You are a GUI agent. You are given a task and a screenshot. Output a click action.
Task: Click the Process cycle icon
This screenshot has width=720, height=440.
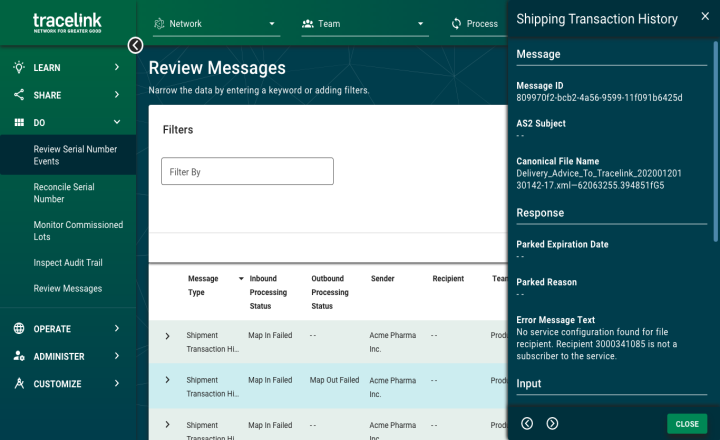click(456, 23)
